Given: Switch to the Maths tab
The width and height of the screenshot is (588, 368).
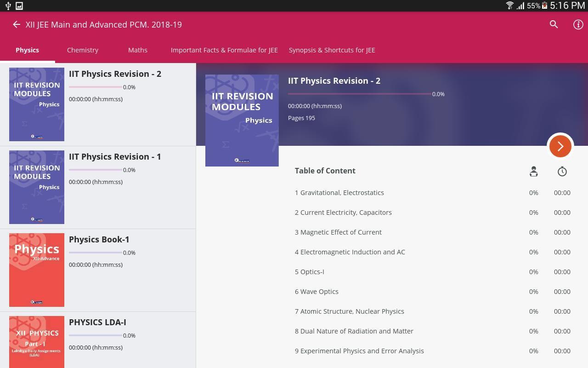Looking at the screenshot, I should tap(138, 50).
